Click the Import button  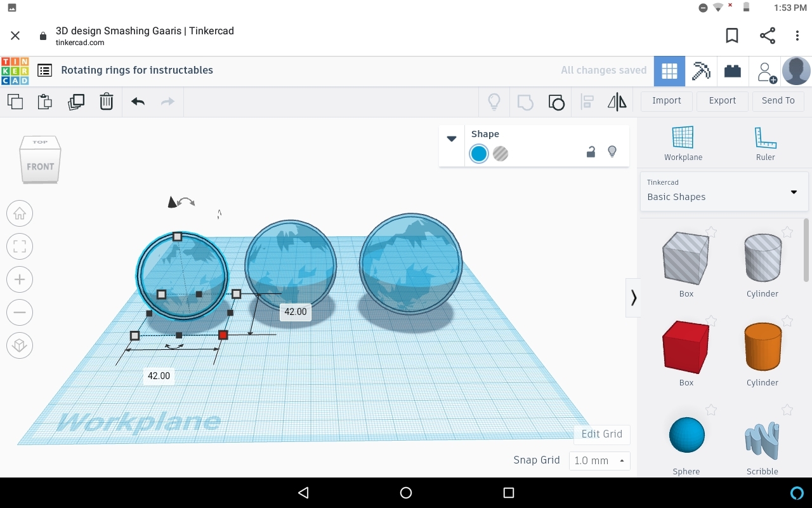point(666,101)
